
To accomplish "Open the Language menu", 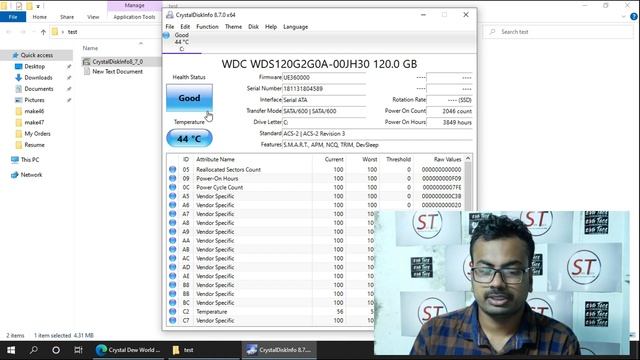I will (296, 27).
